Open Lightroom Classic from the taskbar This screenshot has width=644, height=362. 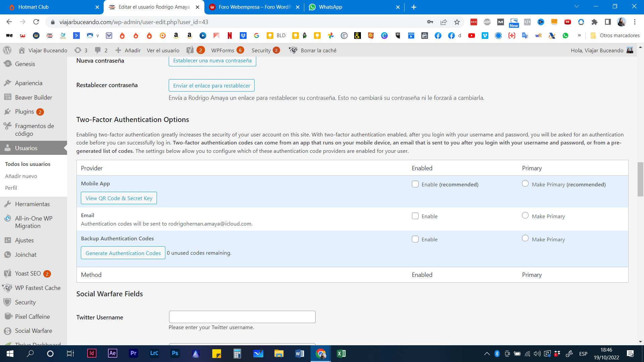[154, 353]
